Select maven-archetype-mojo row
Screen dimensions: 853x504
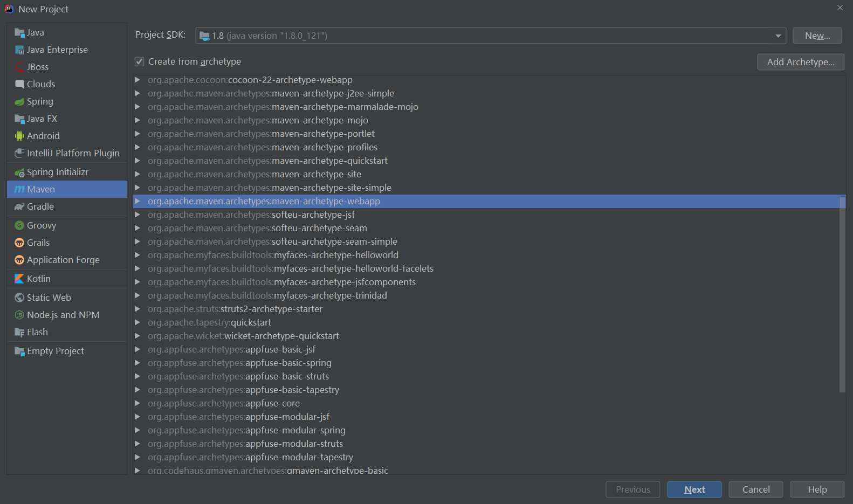pyautogui.click(x=490, y=120)
